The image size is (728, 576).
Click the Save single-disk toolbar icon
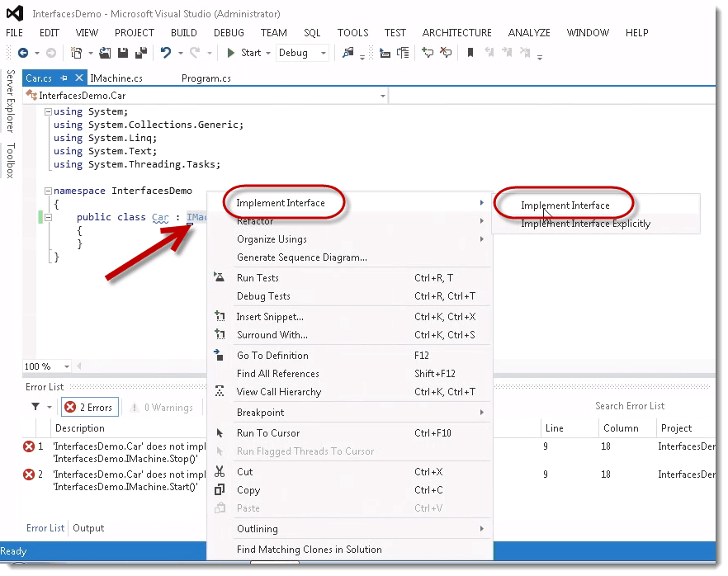(x=123, y=53)
